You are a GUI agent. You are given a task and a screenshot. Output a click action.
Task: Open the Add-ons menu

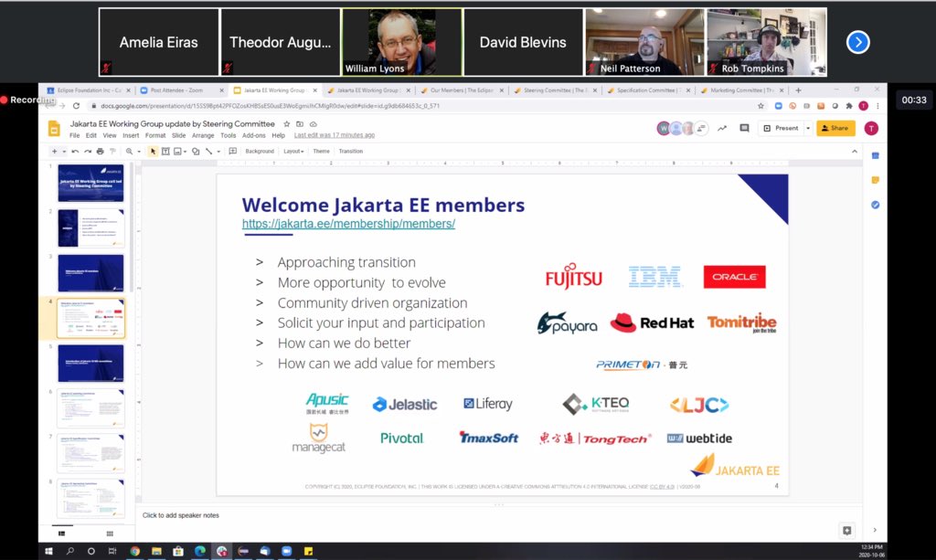click(254, 135)
